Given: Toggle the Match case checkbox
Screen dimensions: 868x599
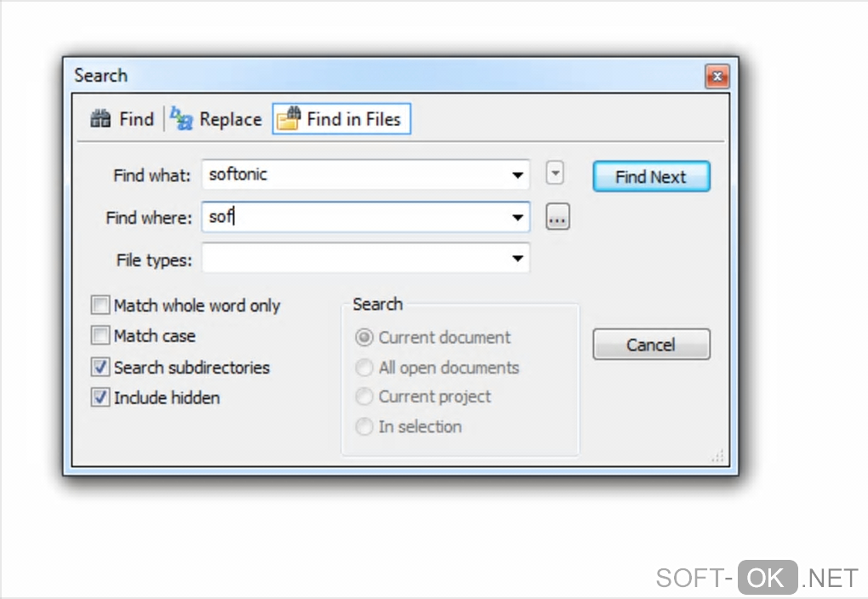Looking at the screenshot, I should [101, 336].
